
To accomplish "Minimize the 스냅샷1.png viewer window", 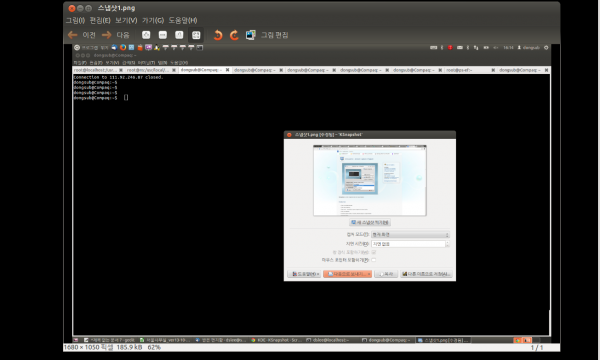I will click(80, 8).
